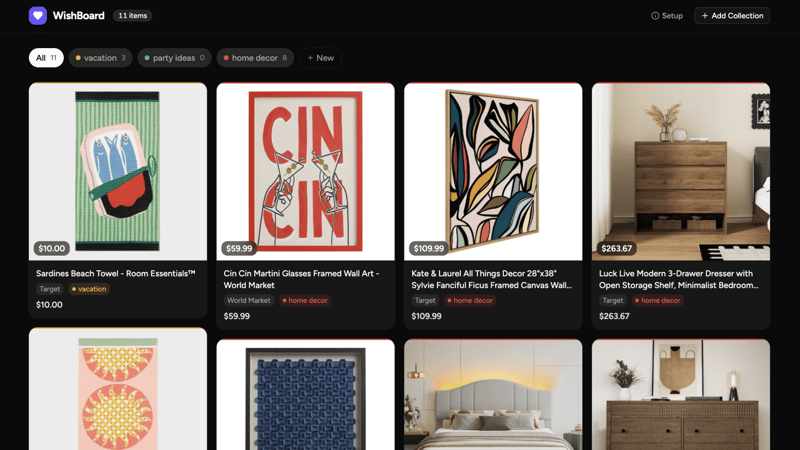This screenshot has width=800, height=450.
Task: Click the $263.67 price badge on dresser image
Action: 616,248
